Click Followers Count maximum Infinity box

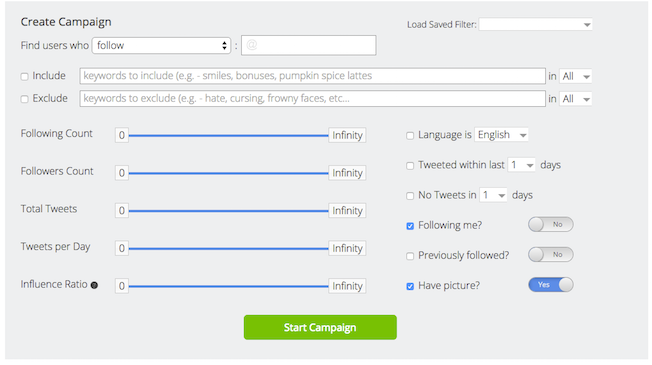click(x=347, y=173)
